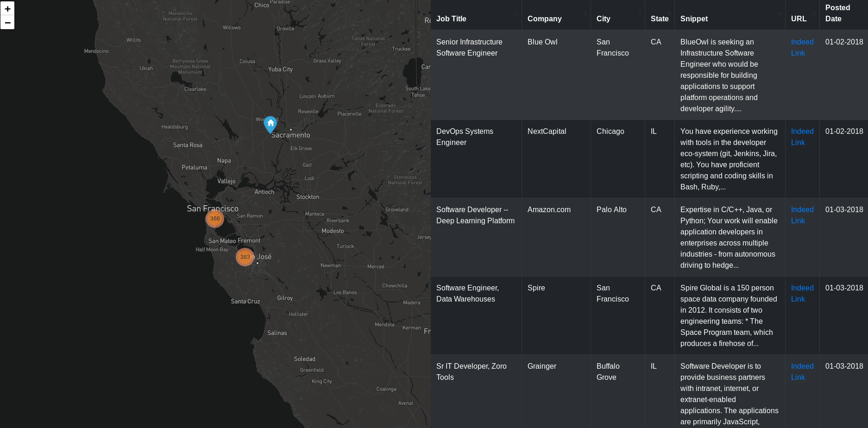868x428 pixels.
Task: Click the NextCapital snippet about Jenkins, Jira
Action: coord(729,159)
